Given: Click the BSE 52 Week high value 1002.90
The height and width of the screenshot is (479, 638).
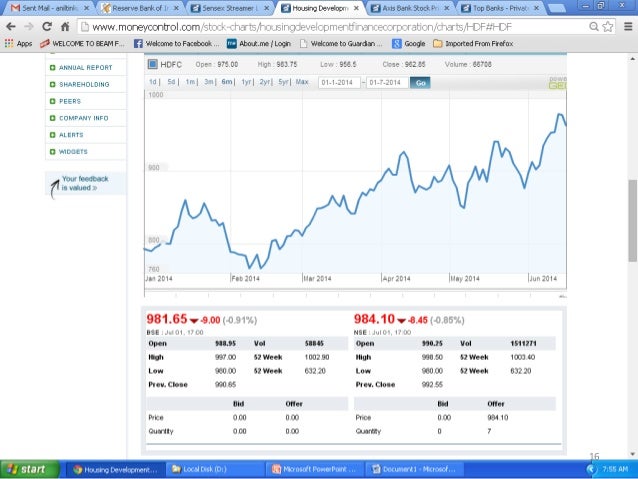Looking at the screenshot, I should (x=317, y=357).
